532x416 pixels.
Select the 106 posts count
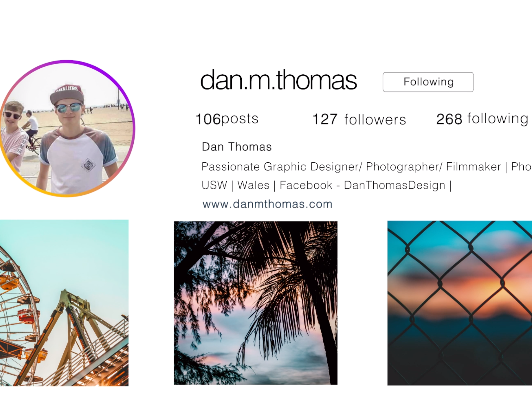click(227, 119)
